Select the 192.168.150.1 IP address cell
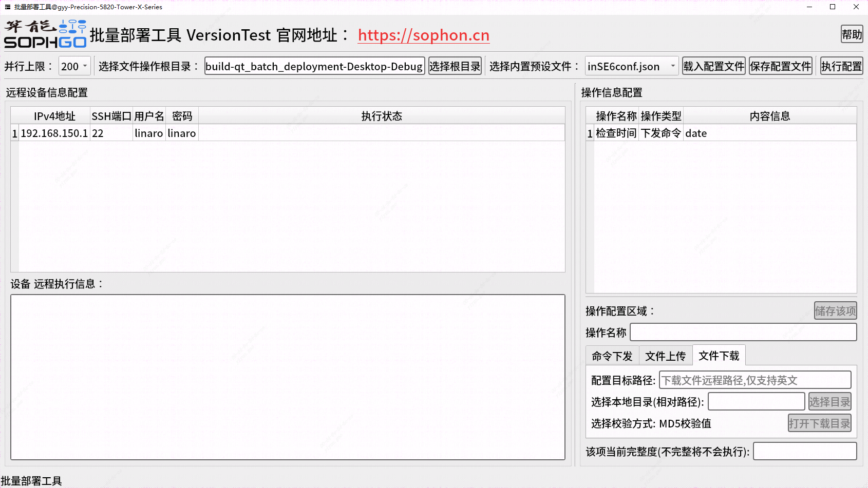The height and width of the screenshot is (488, 868). 54,133
